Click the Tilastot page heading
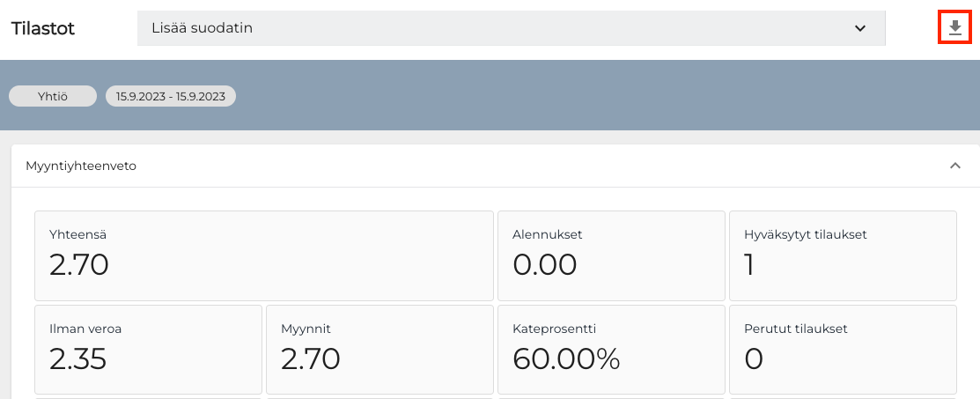Screen dimensions: 980x399 tap(43, 28)
